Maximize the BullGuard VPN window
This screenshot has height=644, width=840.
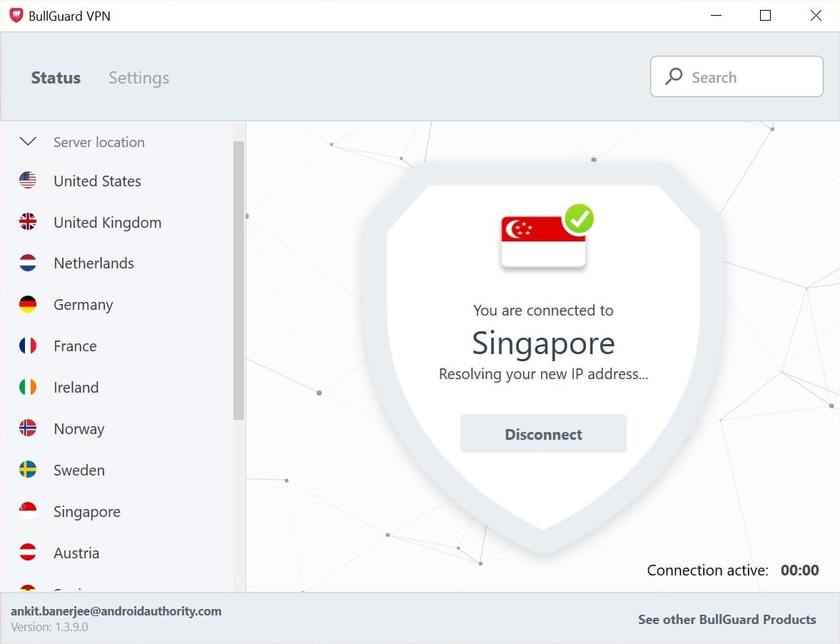click(766, 16)
